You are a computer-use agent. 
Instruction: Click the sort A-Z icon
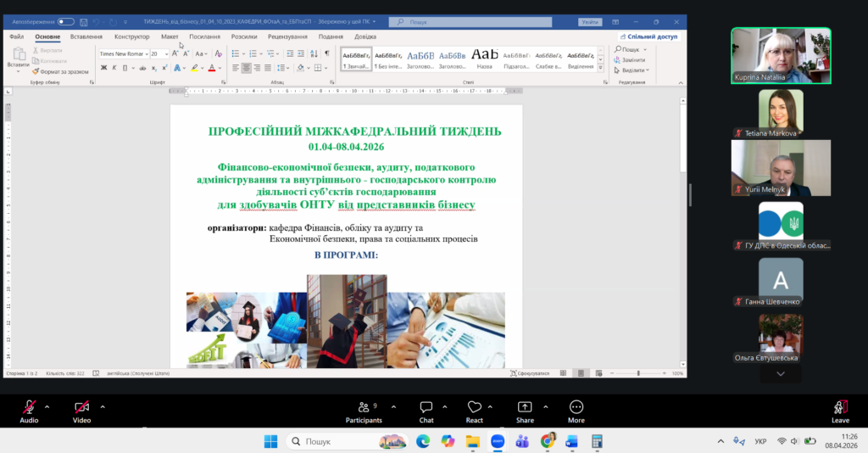coord(314,53)
